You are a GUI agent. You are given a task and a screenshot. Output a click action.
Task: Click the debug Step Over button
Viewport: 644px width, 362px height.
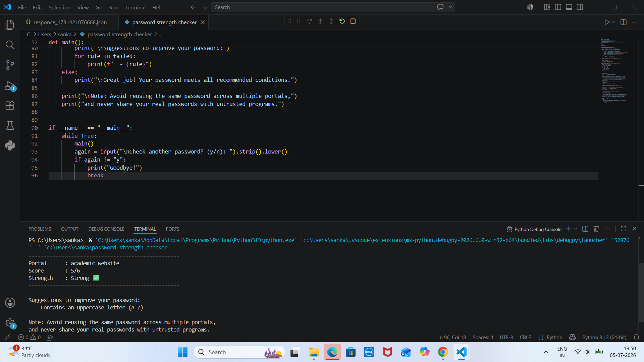pos(309,21)
